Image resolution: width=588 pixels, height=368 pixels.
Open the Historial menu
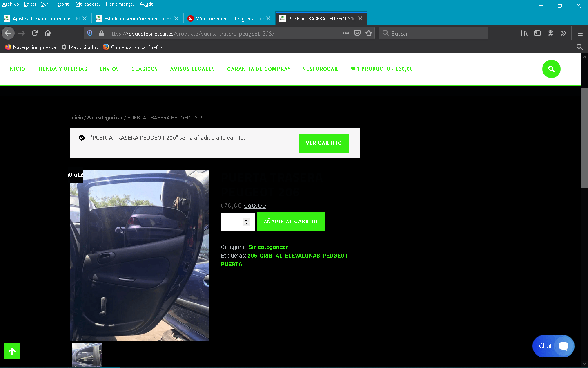(62, 4)
